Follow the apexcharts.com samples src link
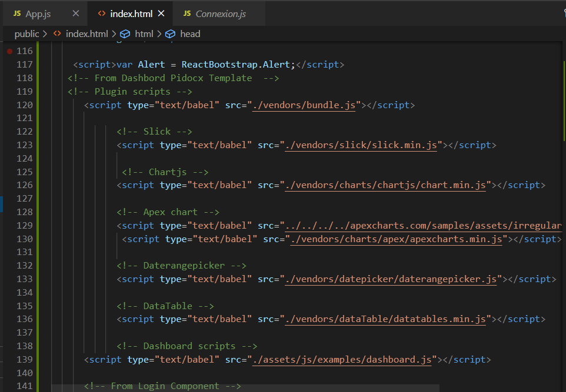 [423, 226]
